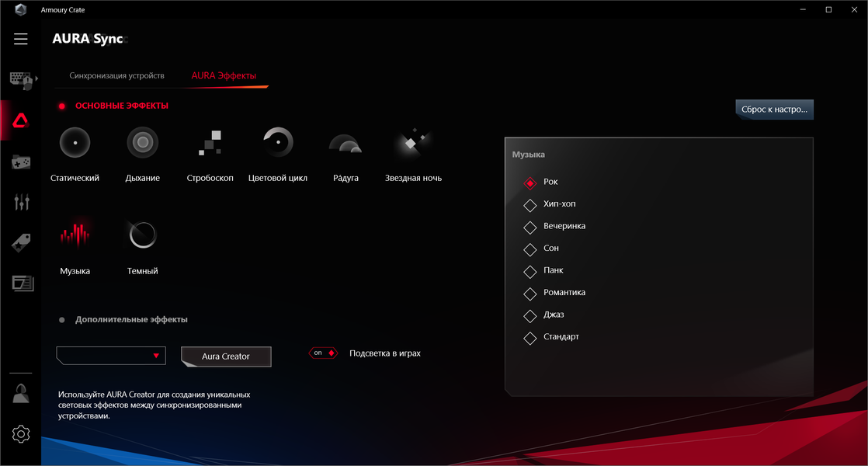This screenshot has height=466, width=868.
Task: Switch to Синхронизация устройств tab
Action: (x=116, y=75)
